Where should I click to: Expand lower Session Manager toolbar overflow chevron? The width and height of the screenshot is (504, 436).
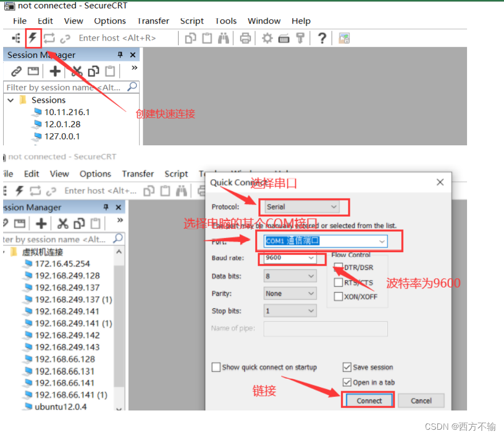[120, 220]
